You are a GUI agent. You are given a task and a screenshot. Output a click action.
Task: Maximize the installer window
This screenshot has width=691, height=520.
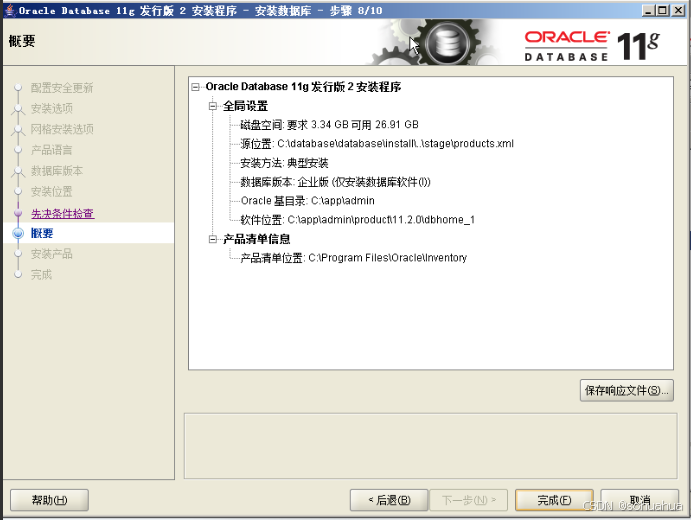(662, 10)
